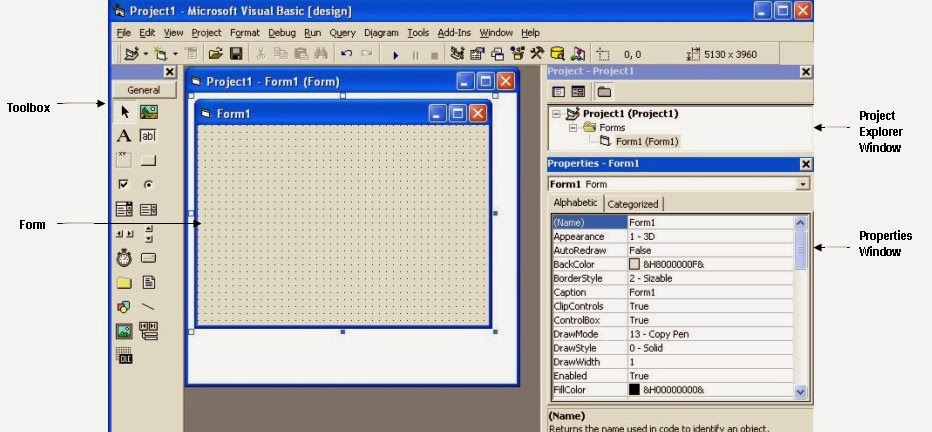Select the CheckBox control in the toolbox

pyautogui.click(x=123, y=185)
